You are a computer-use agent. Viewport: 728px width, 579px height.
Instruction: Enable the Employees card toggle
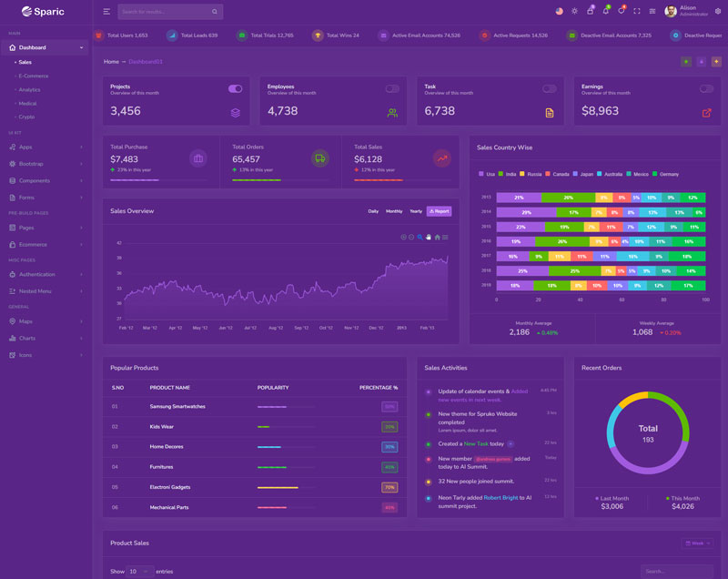coord(392,89)
